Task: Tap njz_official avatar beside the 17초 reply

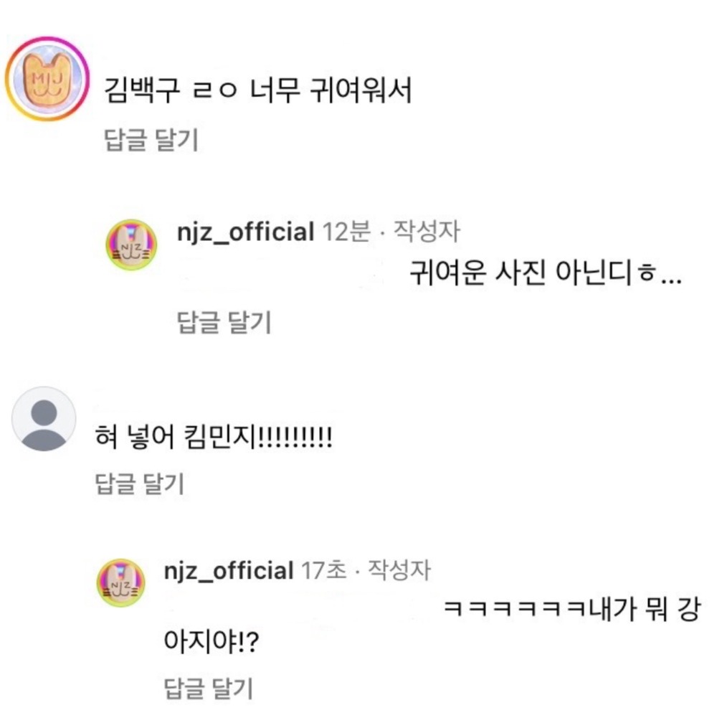Action: (120, 583)
